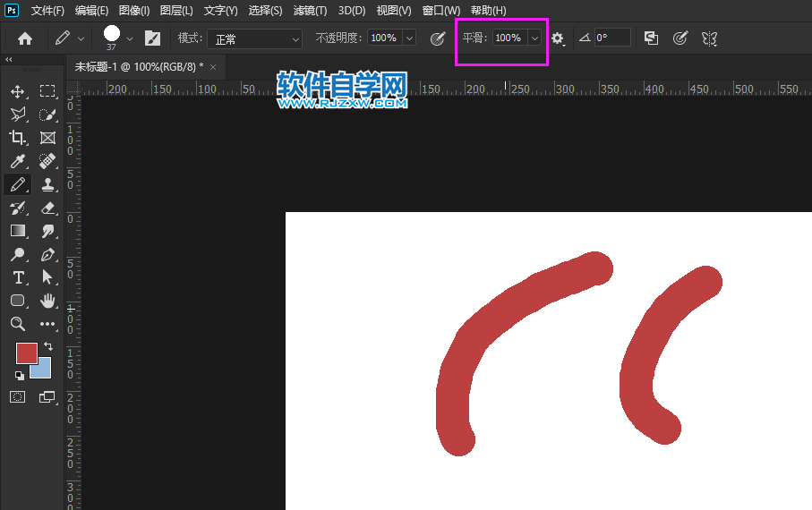Switch to the 未标题-1 document tab
This screenshot has width=812, height=510.
pyautogui.click(x=139, y=67)
